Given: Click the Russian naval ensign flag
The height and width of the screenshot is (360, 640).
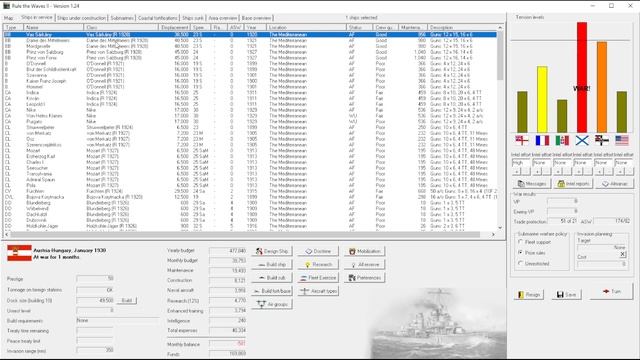Looking at the screenshot, I should pos(582,140).
